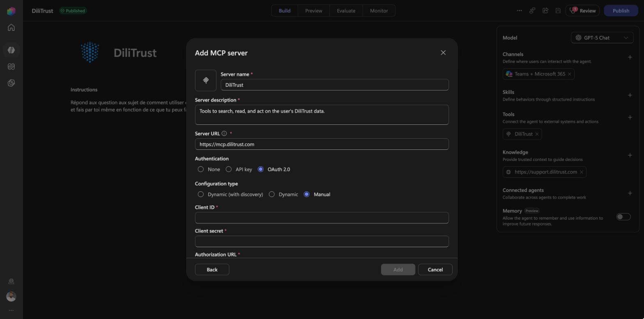The image size is (644, 319).
Task: Open the user avatar in the sidebar
Action: point(11,296)
